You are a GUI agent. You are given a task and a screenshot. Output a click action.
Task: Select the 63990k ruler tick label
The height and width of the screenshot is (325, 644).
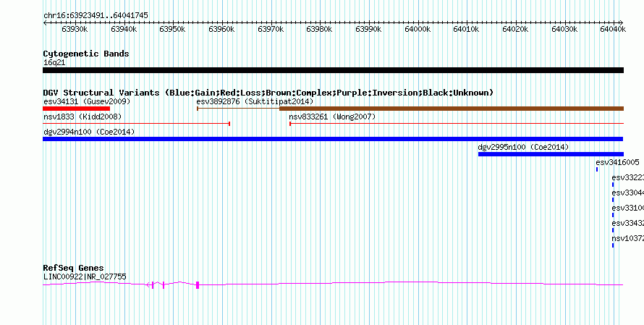pyautogui.click(x=368, y=29)
